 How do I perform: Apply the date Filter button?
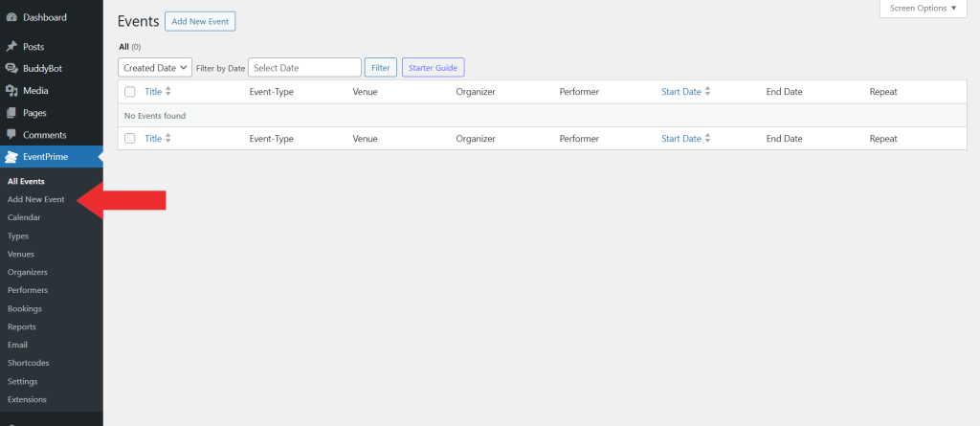click(381, 68)
